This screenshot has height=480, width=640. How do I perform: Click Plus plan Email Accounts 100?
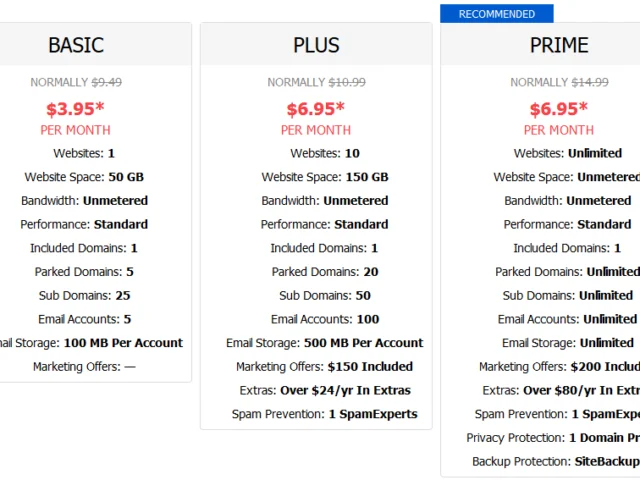click(325, 319)
